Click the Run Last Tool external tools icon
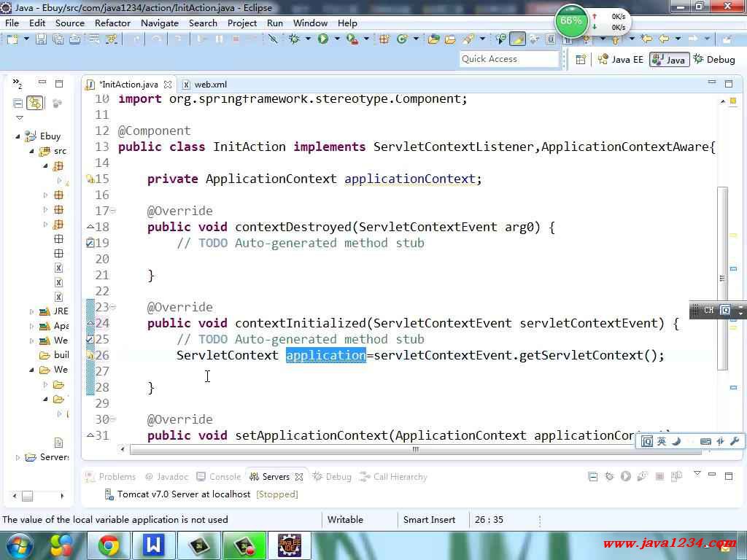 352,39
